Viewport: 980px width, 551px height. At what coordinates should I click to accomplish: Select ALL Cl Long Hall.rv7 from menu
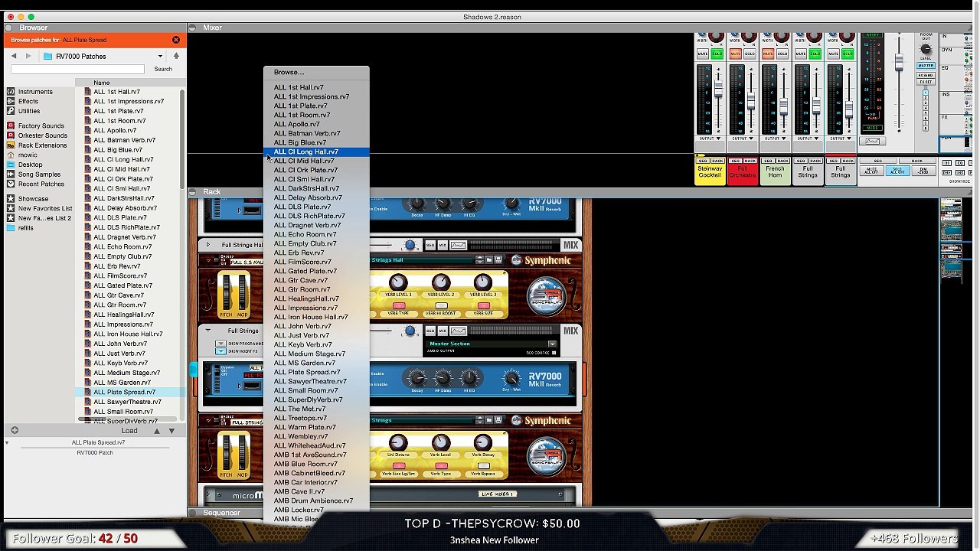point(316,152)
